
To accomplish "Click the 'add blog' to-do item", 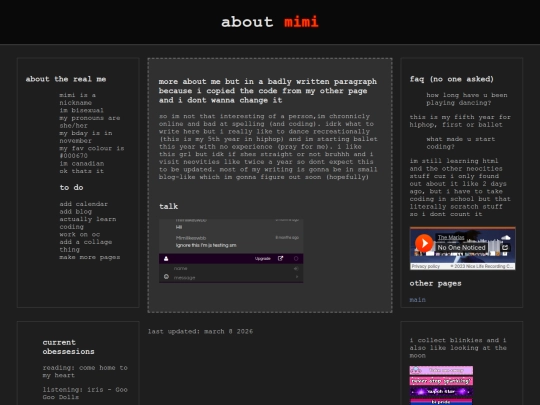I will click(x=75, y=211).
